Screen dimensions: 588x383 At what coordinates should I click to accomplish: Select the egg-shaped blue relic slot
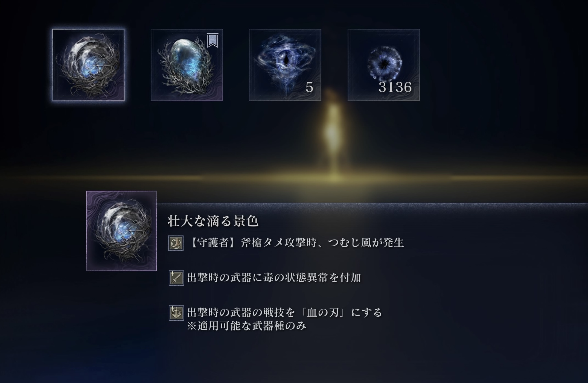187,65
